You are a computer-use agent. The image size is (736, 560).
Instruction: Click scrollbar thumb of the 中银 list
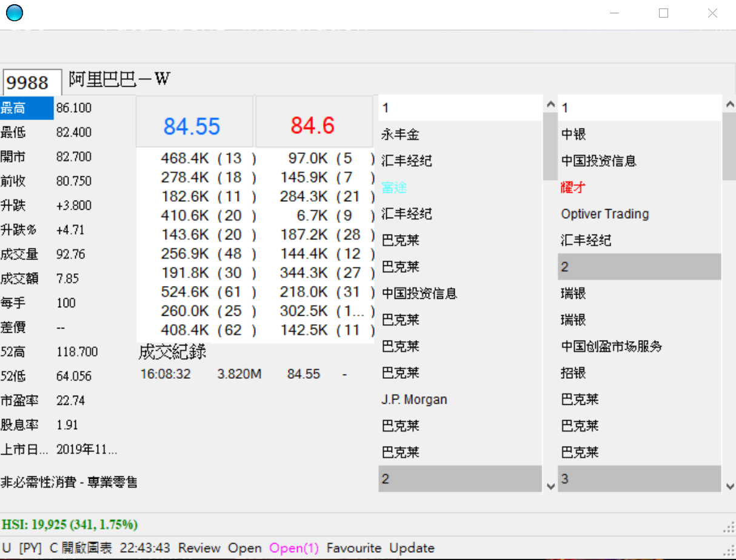729,146
